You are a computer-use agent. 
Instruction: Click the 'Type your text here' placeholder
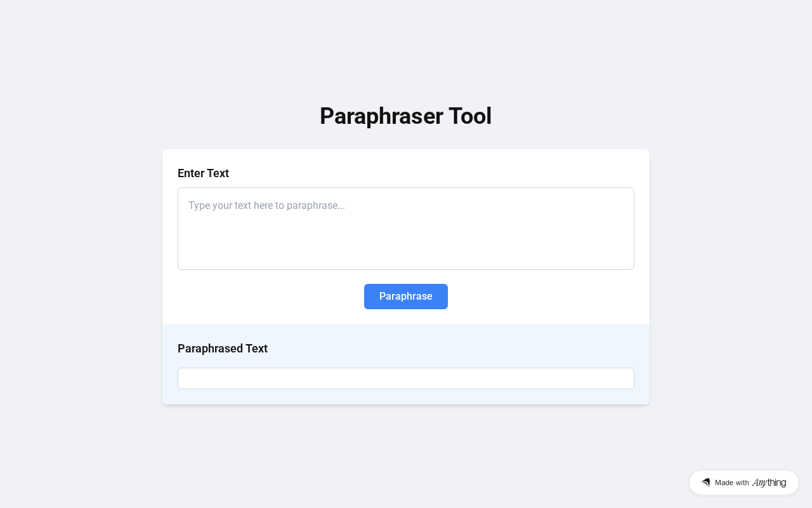266,206
